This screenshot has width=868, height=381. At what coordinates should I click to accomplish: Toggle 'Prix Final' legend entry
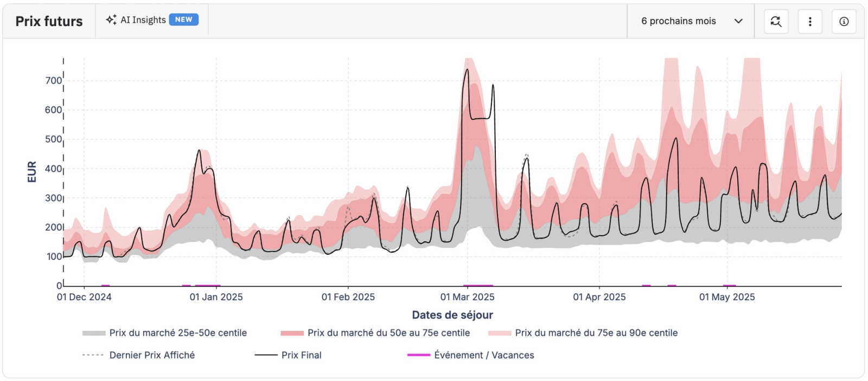click(x=288, y=355)
